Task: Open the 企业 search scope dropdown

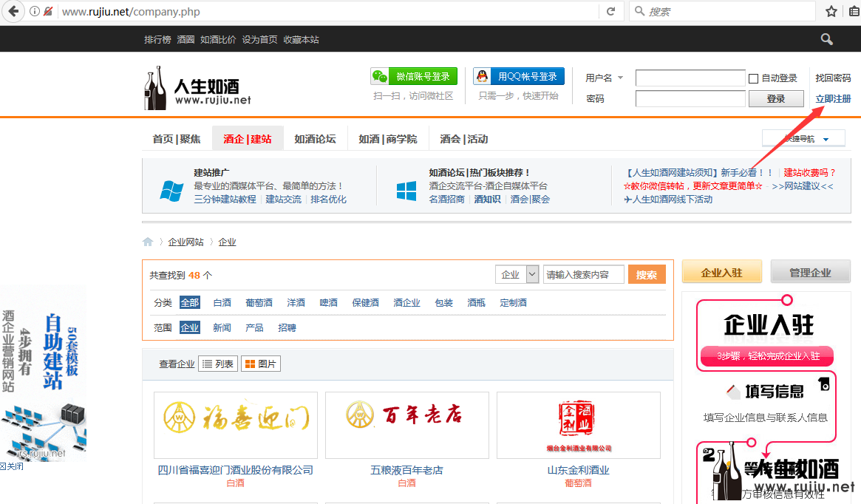Action: click(517, 274)
